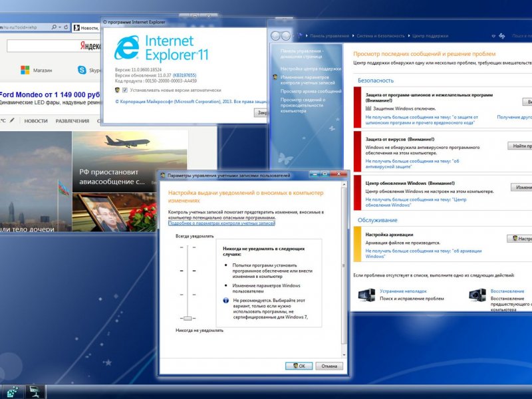Open Панель управления домашняя страница link
The height and width of the screenshot is (399, 532).
pyautogui.click(x=302, y=54)
